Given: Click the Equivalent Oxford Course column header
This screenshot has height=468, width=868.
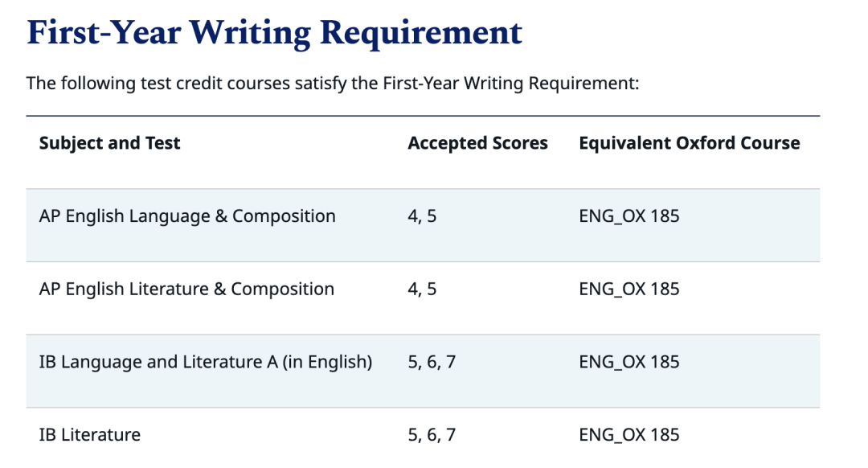Looking at the screenshot, I should tap(690, 143).
